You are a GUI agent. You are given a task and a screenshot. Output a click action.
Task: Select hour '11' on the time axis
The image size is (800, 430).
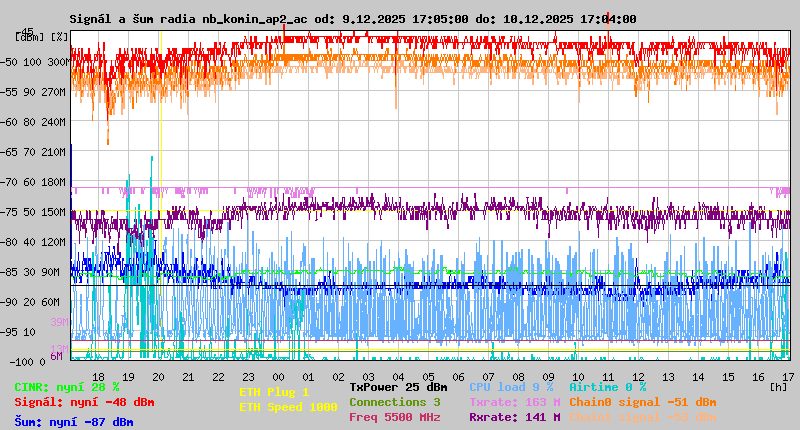(608, 377)
